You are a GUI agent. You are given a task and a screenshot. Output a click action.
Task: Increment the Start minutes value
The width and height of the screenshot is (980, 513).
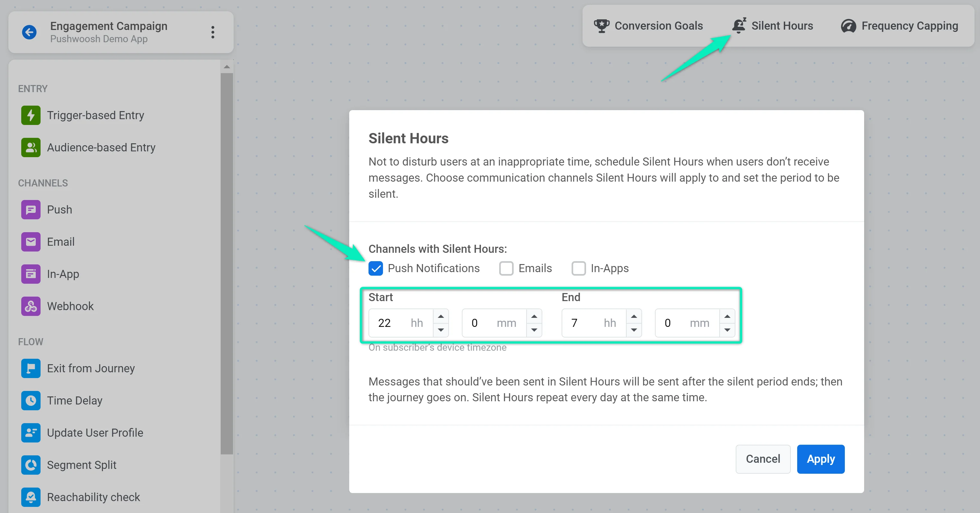point(534,316)
